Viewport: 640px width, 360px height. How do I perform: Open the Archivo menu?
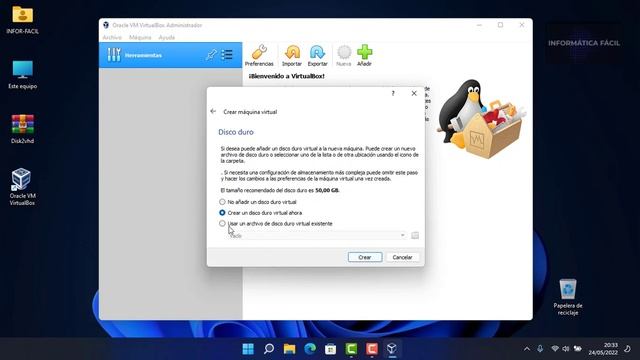click(x=112, y=37)
